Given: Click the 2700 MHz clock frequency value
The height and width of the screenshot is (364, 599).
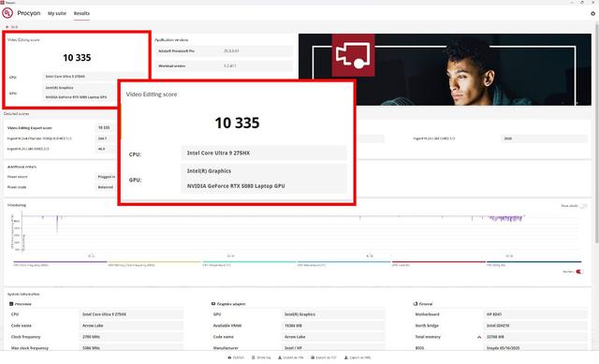Looking at the screenshot, I should 131,337.
